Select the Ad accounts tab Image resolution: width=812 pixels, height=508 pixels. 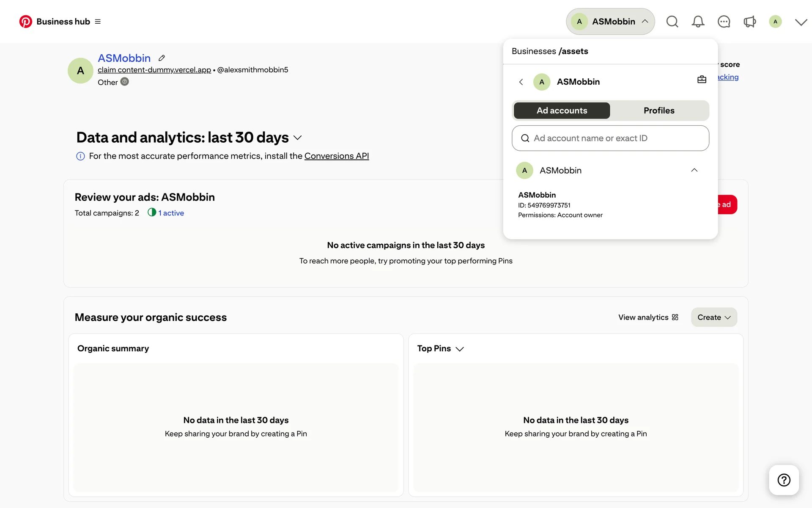point(562,110)
